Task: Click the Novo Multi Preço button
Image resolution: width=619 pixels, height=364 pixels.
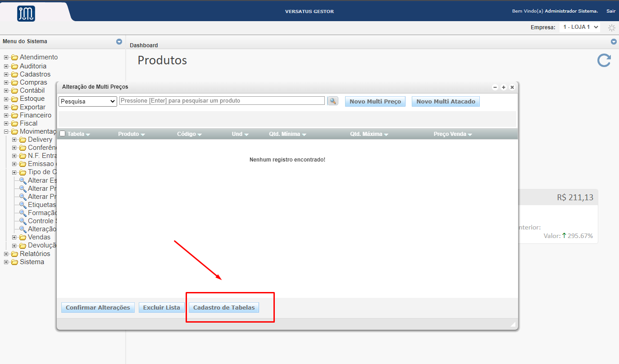Action: [375, 102]
